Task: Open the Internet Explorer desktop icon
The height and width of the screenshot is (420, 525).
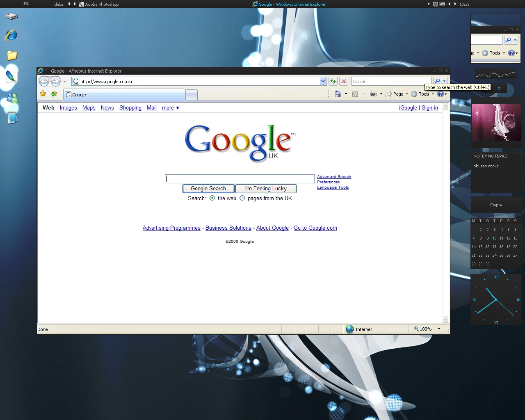Action: pyautogui.click(x=11, y=35)
